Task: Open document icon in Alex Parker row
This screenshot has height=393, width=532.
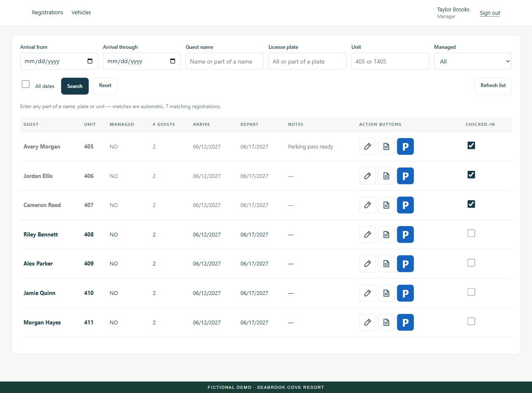Action: tap(386, 264)
